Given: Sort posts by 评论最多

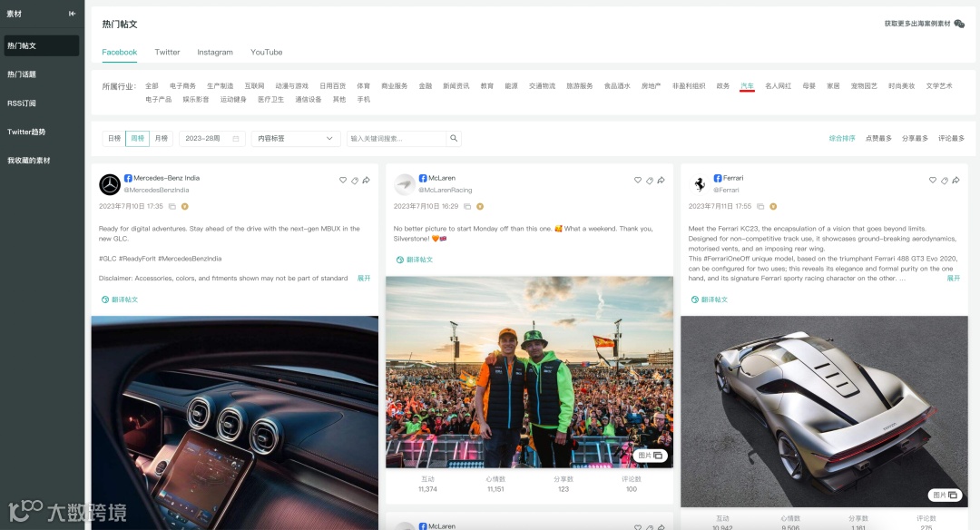Looking at the screenshot, I should 951,138.
